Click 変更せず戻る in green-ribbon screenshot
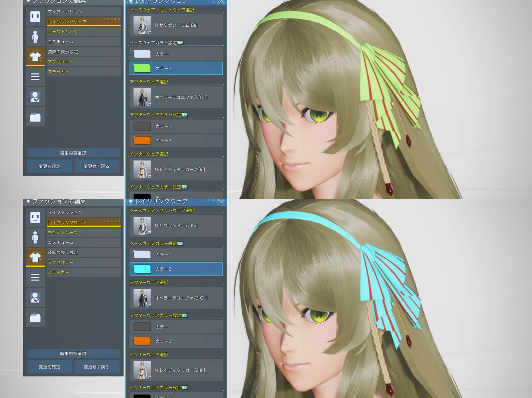532x398 pixels. point(97,166)
